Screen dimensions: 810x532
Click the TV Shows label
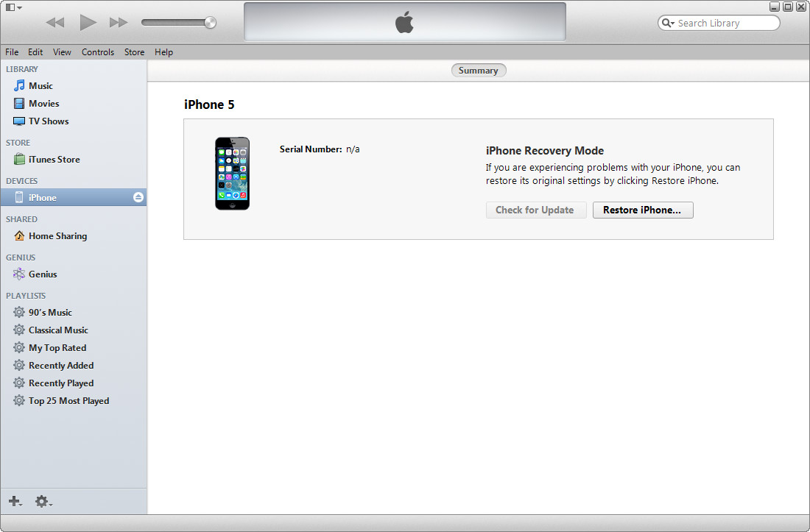pos(49,121)
